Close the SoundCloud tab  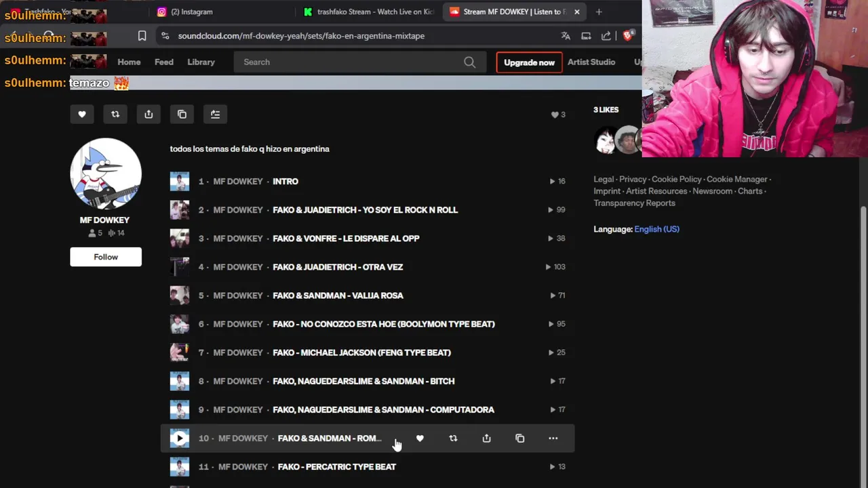(x=576, y=12)
